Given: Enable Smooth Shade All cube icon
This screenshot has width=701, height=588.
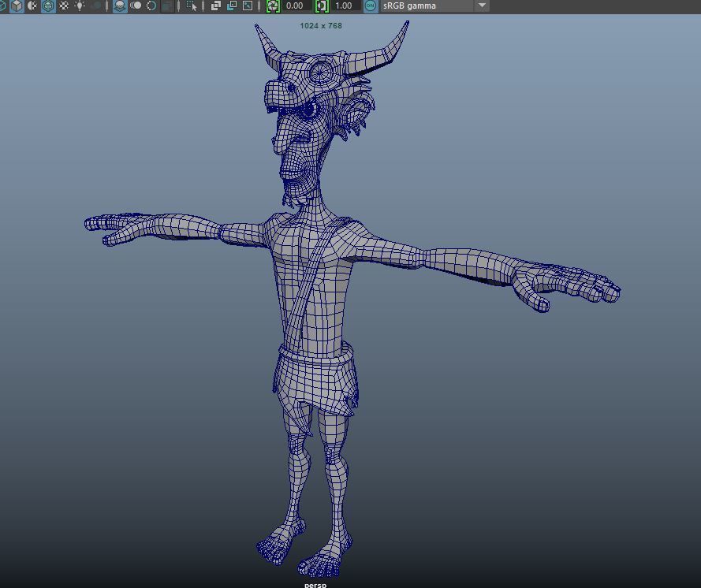Looking at the screenshot, I should 17,6.
